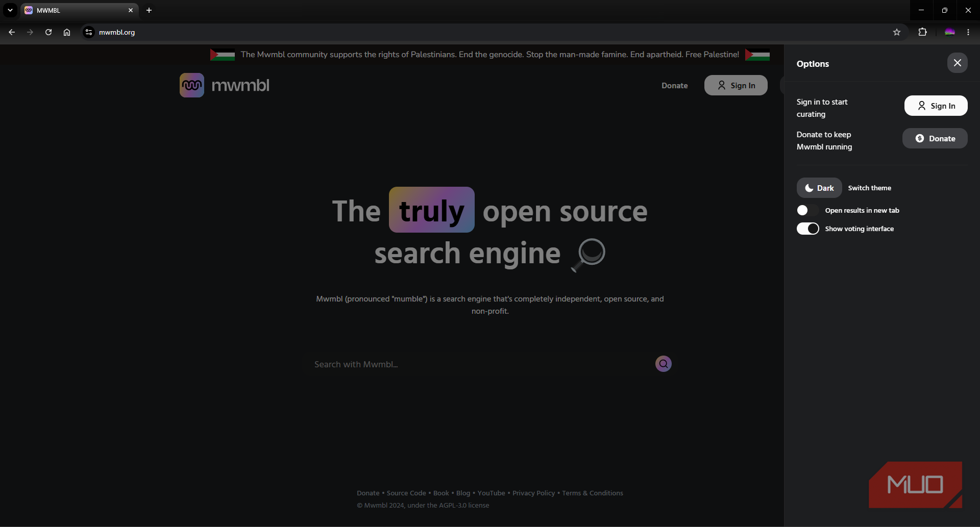980x527 pixels.
Task: Open the Donate link in page header
Action: pos(674,86)
